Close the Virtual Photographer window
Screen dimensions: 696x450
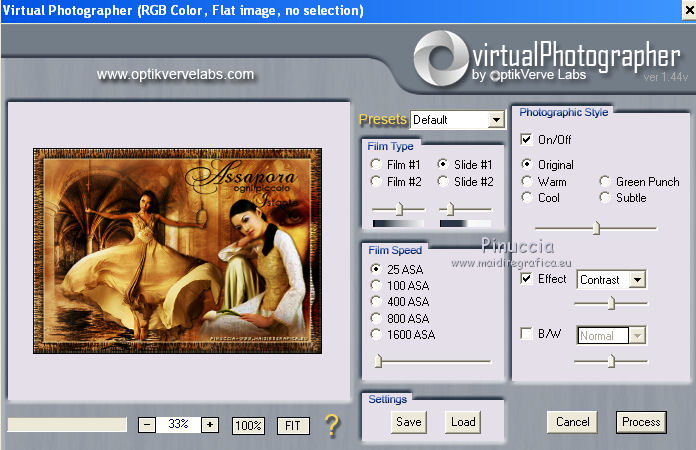coord(688,10)
